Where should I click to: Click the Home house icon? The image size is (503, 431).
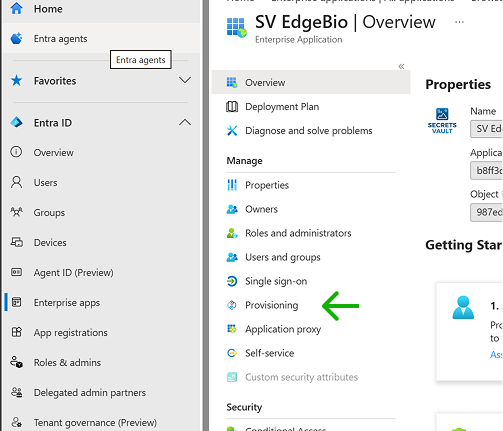[x=16, y=8]
